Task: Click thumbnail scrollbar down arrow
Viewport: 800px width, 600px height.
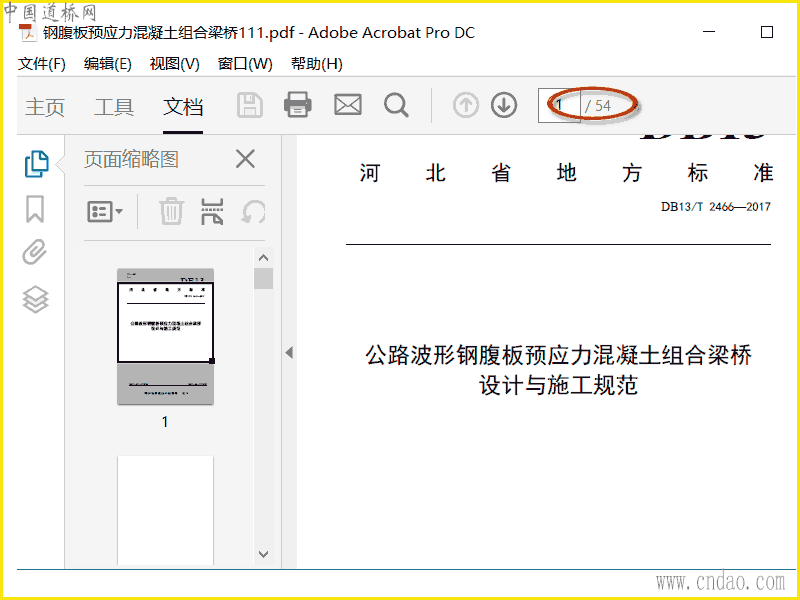Action: point(263,554)
